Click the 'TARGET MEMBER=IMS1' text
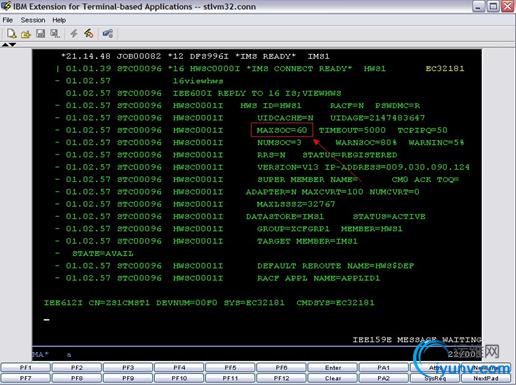 [x=307, y=241]
